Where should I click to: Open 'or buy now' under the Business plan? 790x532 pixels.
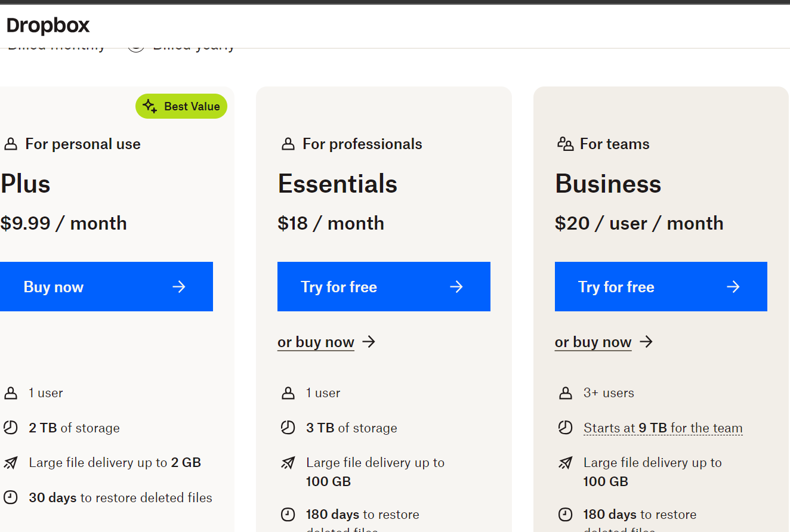click(593, 342)
